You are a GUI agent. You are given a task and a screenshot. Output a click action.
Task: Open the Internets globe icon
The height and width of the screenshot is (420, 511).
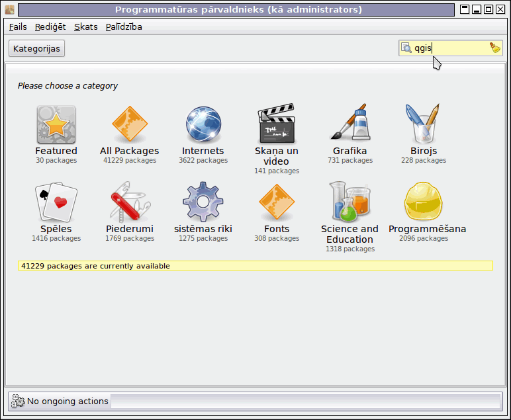[x=203, y=124]
